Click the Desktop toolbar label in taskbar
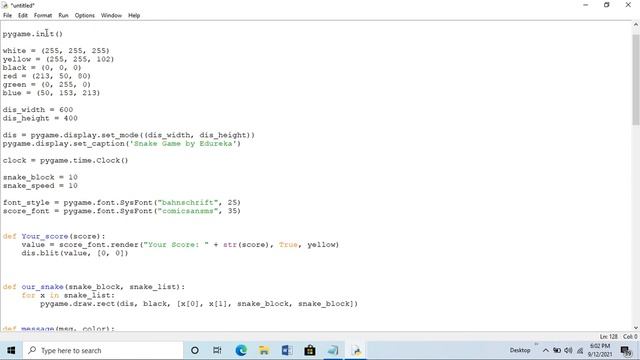 pos(520,350)
